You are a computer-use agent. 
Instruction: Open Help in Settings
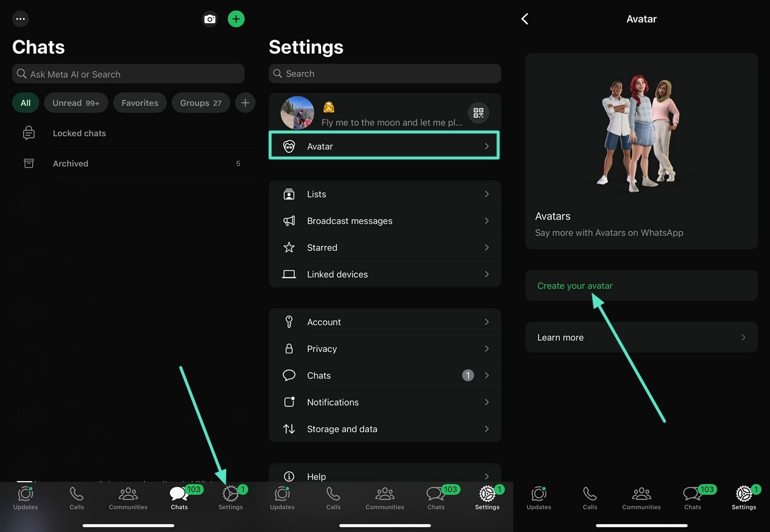pyautogui.click(x=385, y=475)
